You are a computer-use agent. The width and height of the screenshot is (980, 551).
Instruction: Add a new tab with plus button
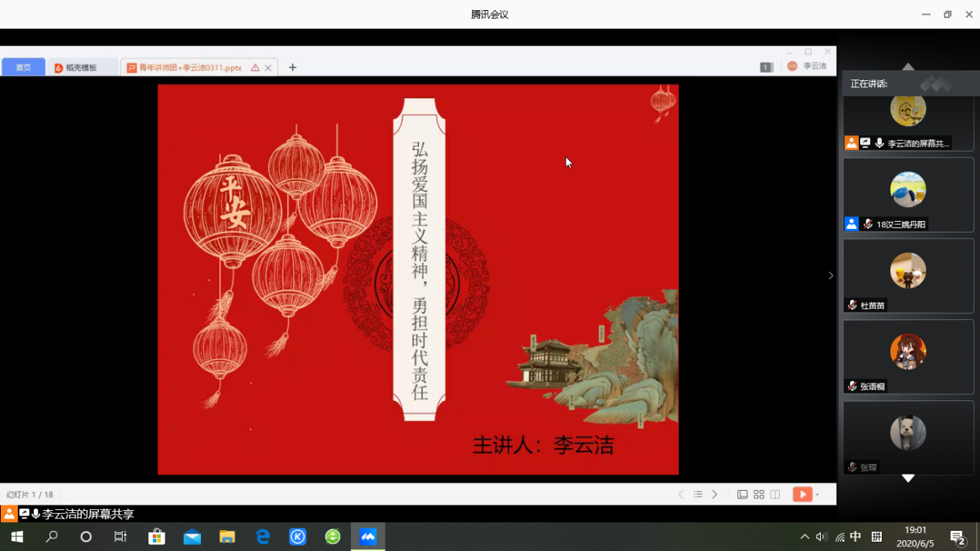(292, 68)
